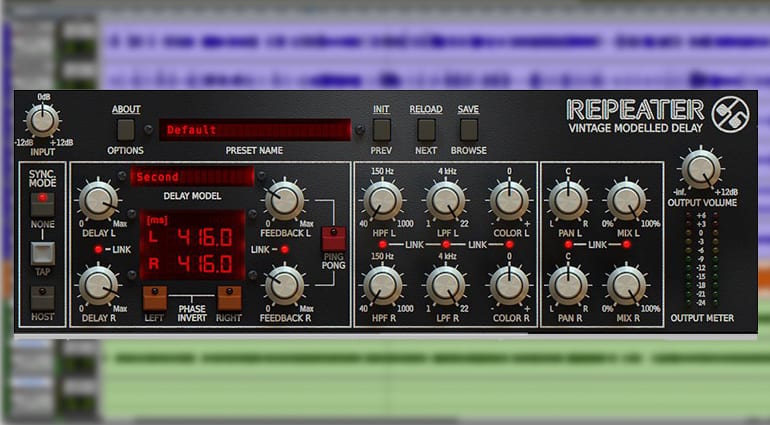Viewport: 770px width, 425px height.
Task: Click the small button beside DELAY L knob
Action: pyautogui.click(x=132, y=214)
